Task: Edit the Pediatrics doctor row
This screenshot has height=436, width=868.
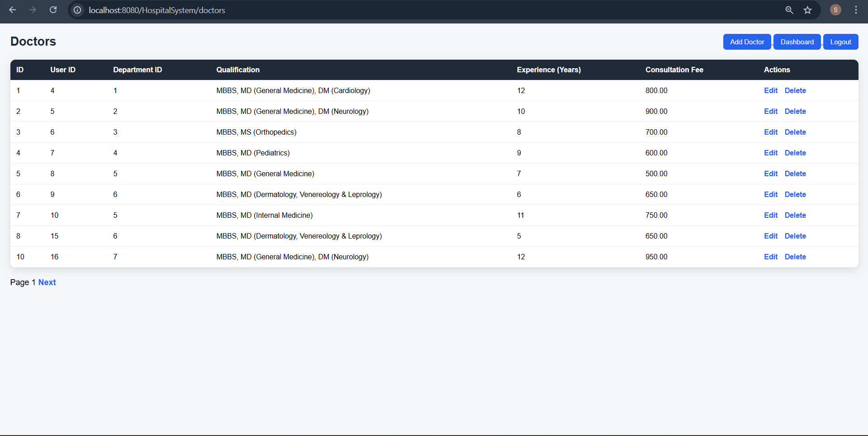Action: pos(770,153)
